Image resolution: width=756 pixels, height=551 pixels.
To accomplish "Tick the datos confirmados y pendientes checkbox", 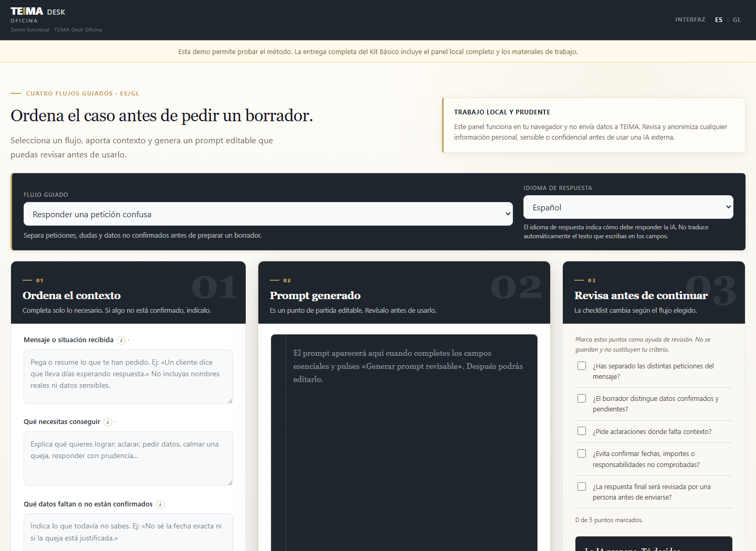I will click(x=582, y=398).
